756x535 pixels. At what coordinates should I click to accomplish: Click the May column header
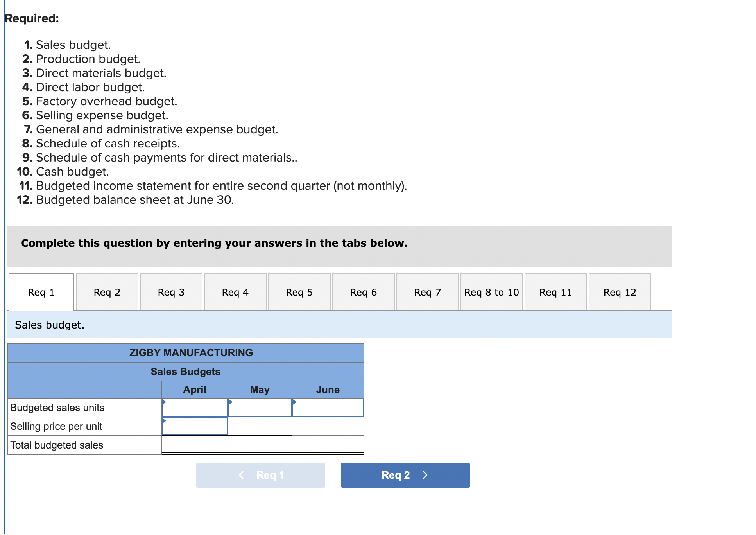click(260, 389)
